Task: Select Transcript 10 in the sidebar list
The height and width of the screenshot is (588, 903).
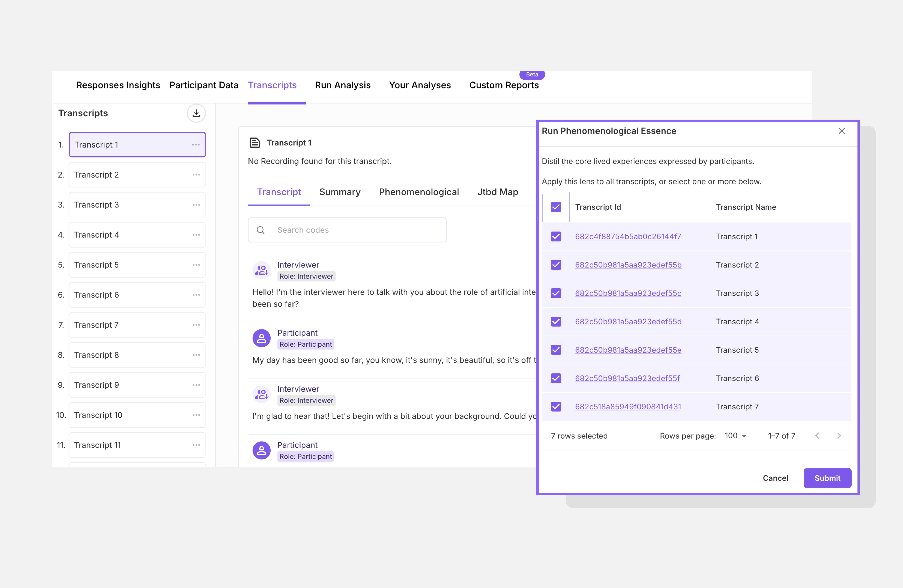Action: click(x=137, y=415)
